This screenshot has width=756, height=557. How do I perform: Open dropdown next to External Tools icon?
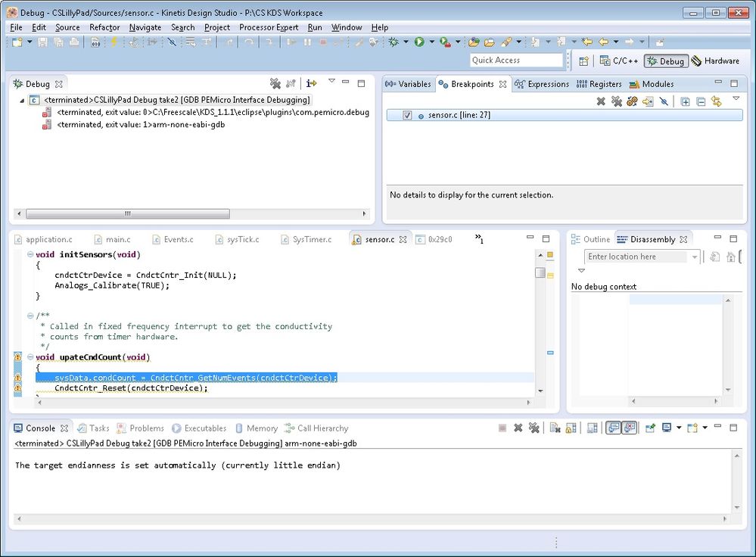[458, 42]
